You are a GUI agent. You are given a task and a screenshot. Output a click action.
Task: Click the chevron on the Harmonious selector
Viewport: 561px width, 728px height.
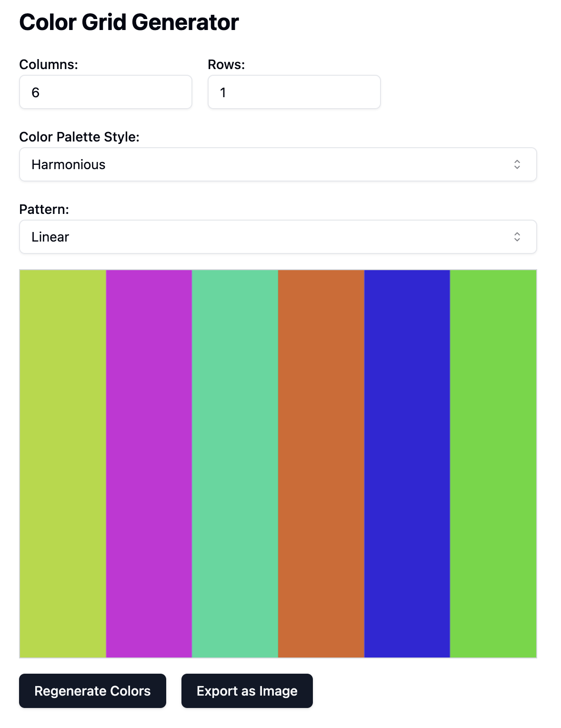point(518,164)
